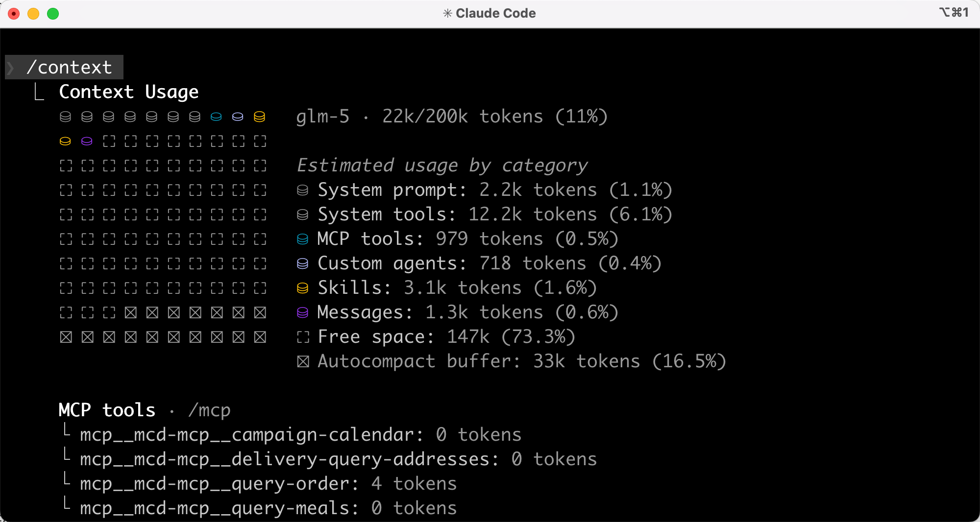Click the Claude Code asterisk title icon

coord(447,13)
